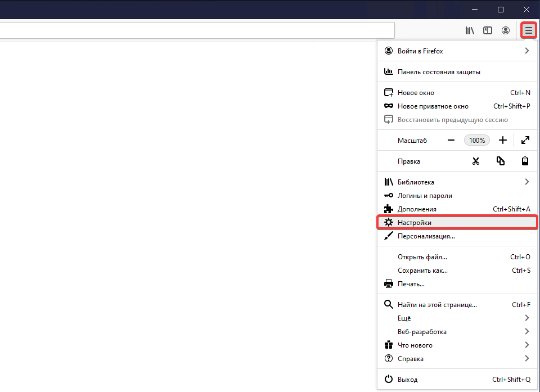Click the hamburger menu button in toolbar

[x=528, y=30]
